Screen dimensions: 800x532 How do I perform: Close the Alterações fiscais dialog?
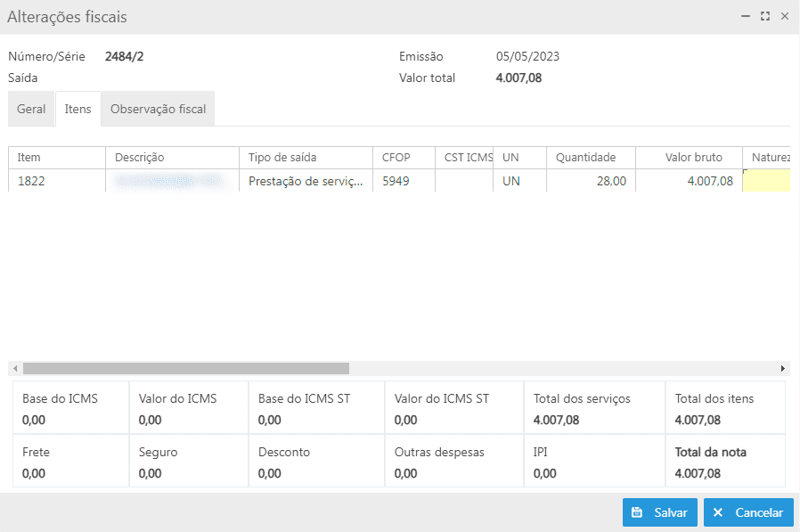[x=785, y=16]
